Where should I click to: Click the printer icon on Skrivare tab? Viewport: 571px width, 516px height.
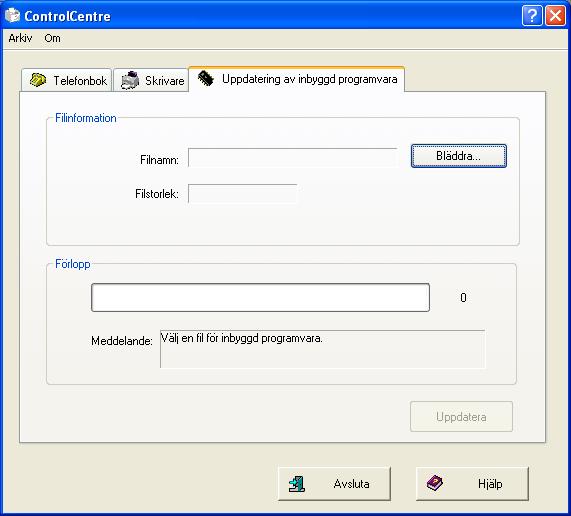pyautogui.click(x=130, y=80)
